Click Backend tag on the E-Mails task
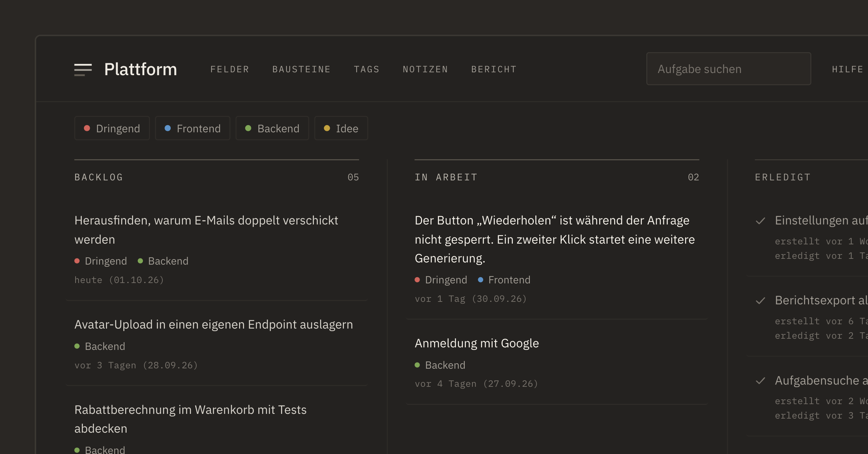Image resolution: width=868 pixels, height=454 pixels. pyautogui.click(x=163, y=261)
